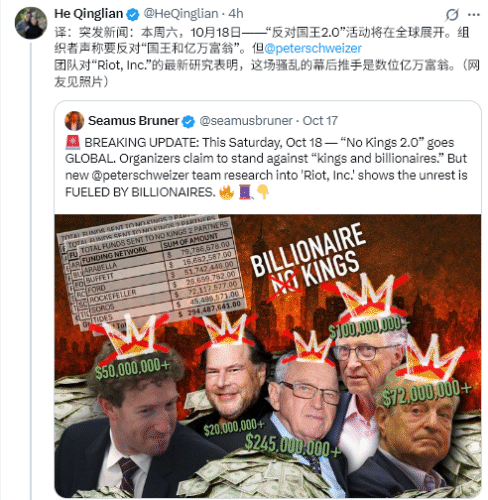This screenshot has height=500, width=488.
Task: Click He Qinglian's blue verified badge
Action: [133, 14]
